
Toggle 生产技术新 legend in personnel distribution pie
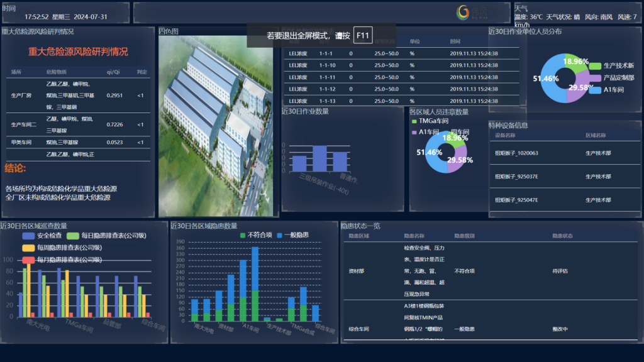point(612,65)
